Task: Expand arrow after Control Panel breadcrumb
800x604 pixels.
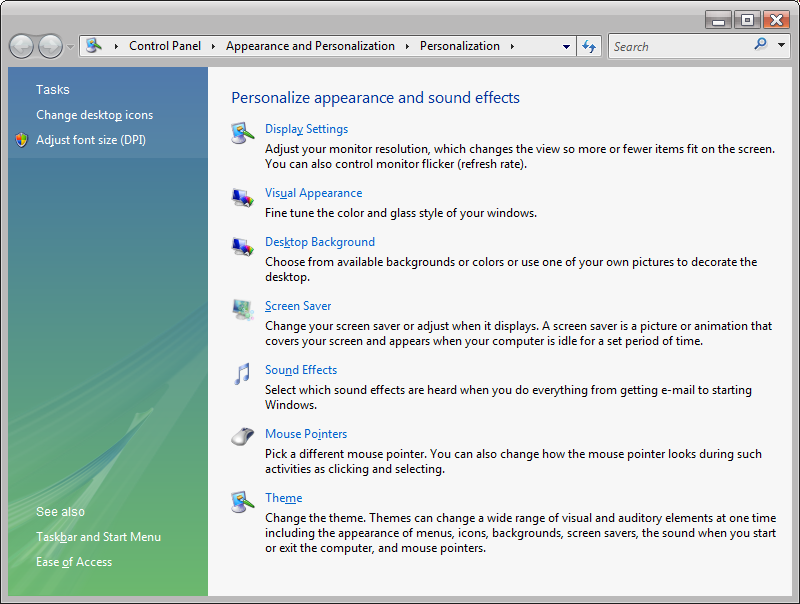Action: [213, 46]
